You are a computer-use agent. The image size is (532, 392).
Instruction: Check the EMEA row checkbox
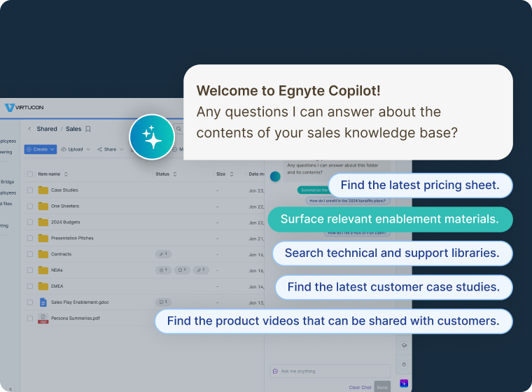coord(30,286)
